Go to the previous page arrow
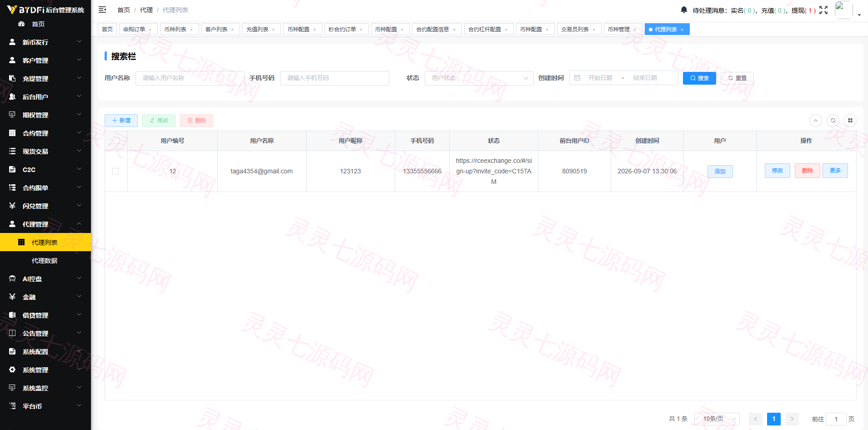 [756, 419]
